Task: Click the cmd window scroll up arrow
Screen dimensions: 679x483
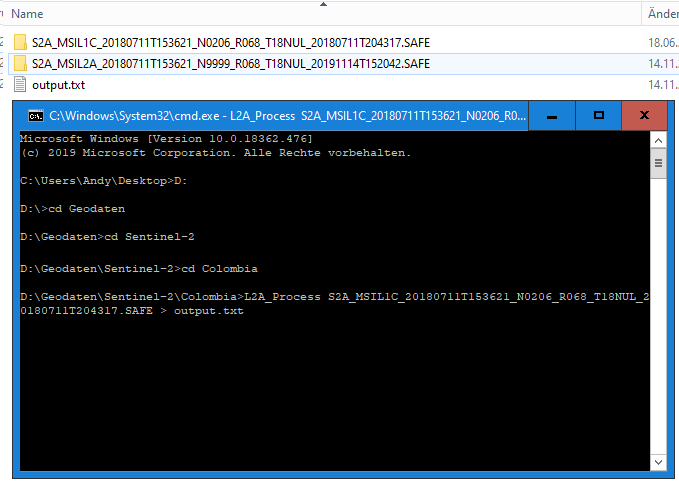Action: point(658,140)
